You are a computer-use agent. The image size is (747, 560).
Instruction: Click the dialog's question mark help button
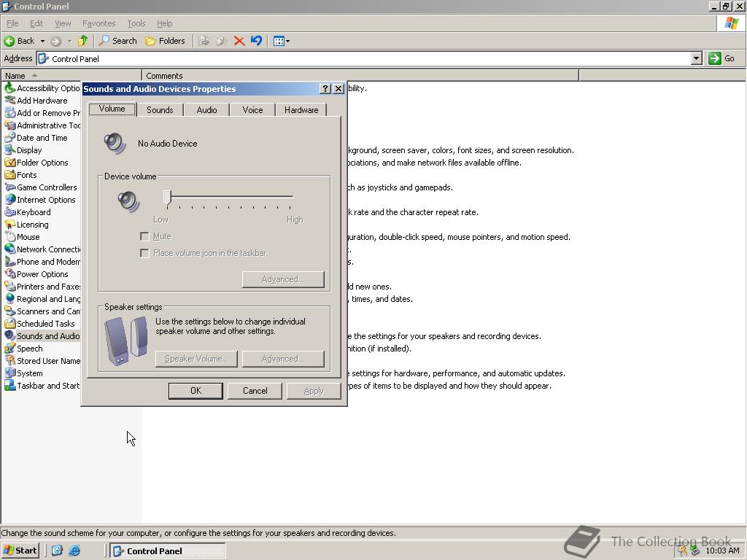[325, 88]
